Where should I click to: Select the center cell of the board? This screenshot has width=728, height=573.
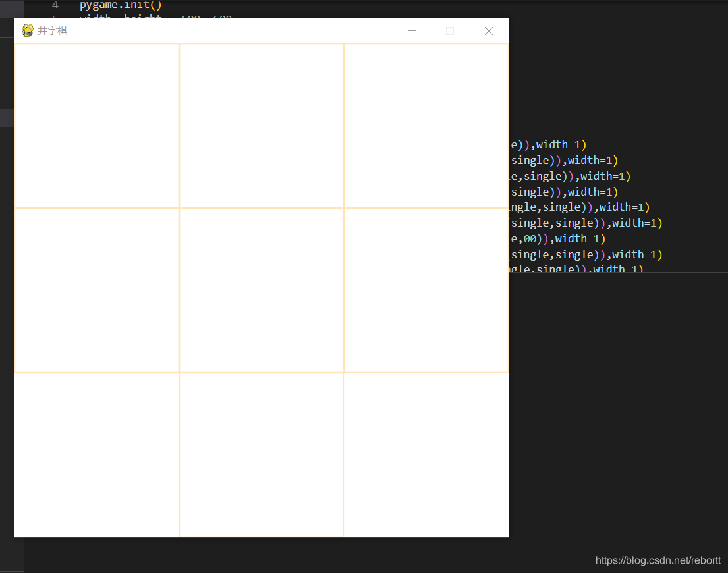click(x=262, y=290)
